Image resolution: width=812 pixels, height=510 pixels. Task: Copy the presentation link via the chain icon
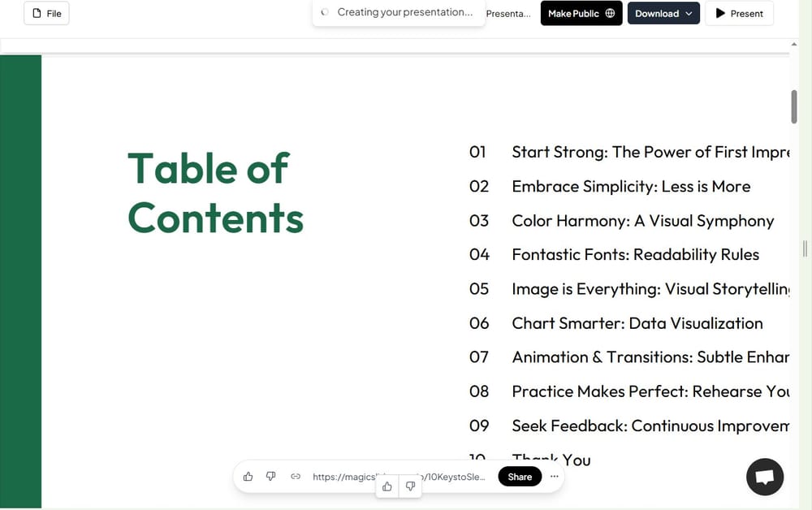point(296,477)
